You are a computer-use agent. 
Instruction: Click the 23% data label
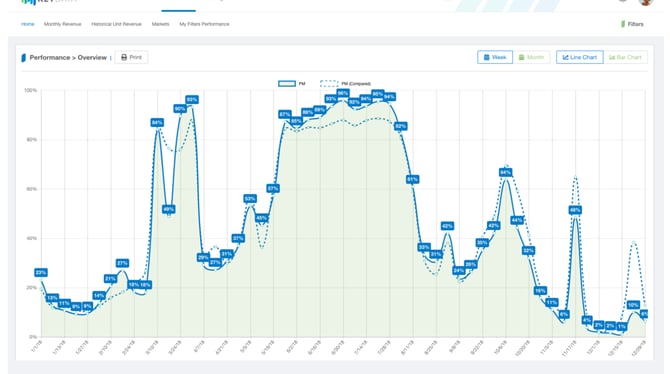(x=41, y=273)
